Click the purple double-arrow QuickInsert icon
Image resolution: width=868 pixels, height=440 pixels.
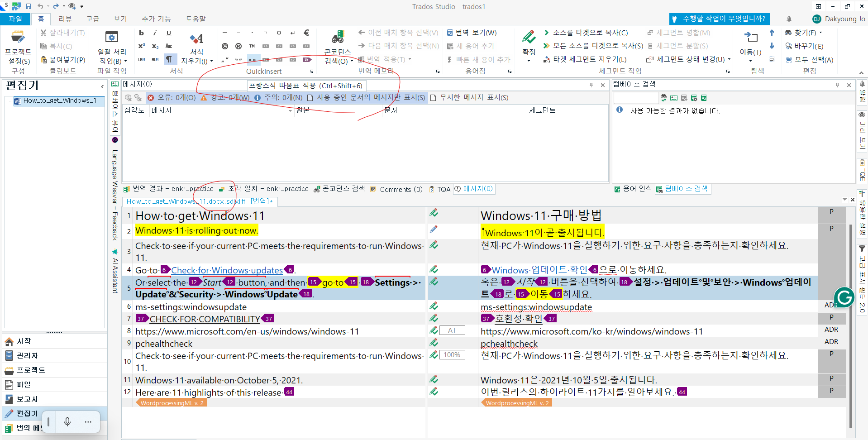pyautogui.click(x=307, y=59)
